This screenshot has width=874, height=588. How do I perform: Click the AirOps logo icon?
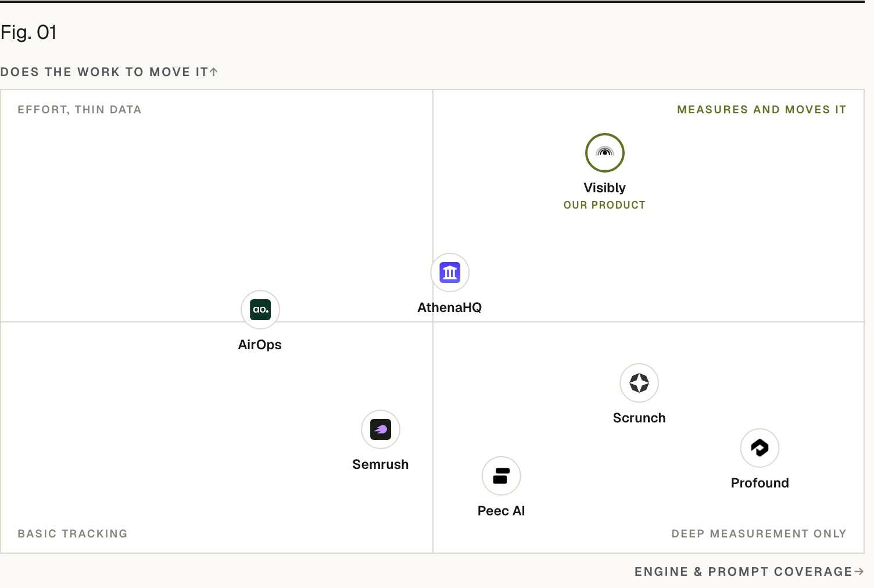tap(260, 310)
